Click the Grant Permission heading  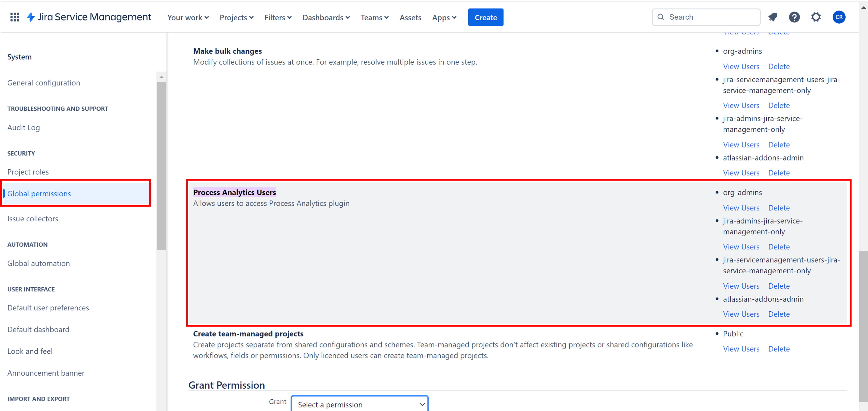pos(226,385)
